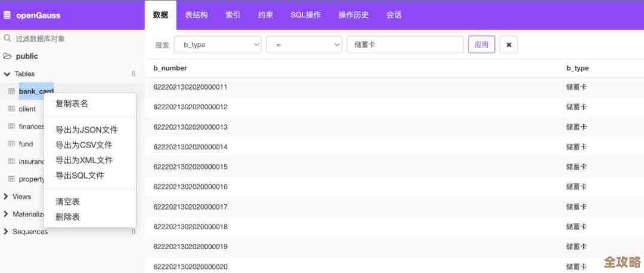The width and height of the screenshot is (644, 273).
Task: Click the openGauss database logo icon
Action: tap(7, 16)
